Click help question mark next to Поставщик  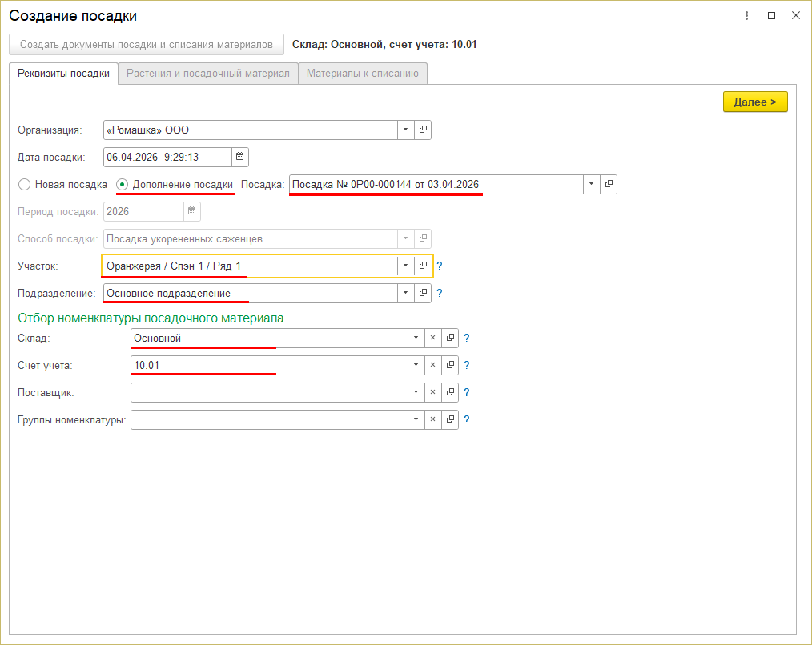[467, 392]
